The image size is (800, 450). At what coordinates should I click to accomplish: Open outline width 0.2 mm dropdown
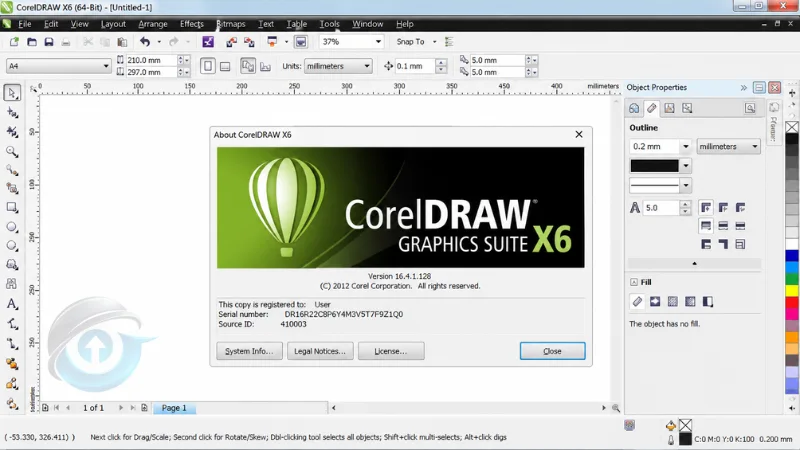(x=686, y=147)
